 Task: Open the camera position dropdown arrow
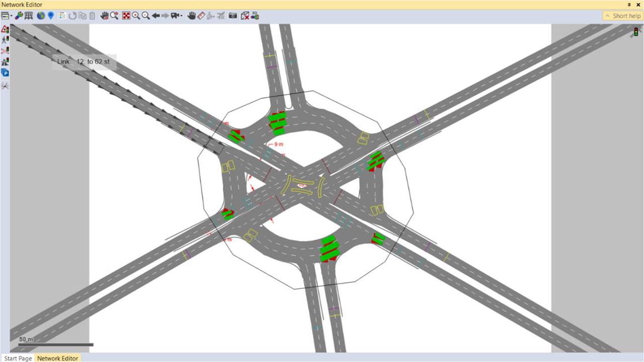pyautogui.click(x=182, y=16)
